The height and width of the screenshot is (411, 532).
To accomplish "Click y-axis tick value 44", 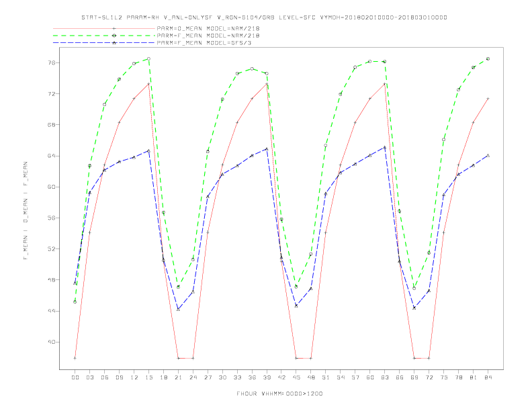I will 51,311.
